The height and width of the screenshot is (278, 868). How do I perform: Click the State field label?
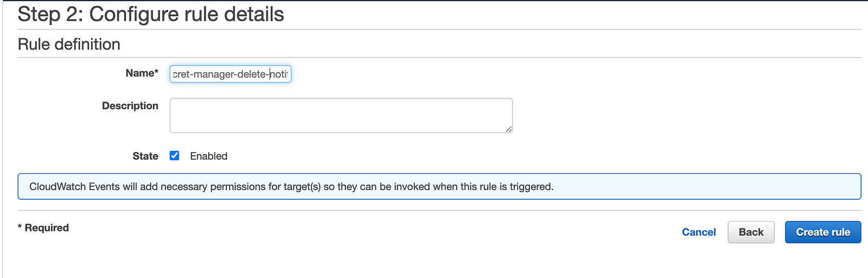coord(145,156)
